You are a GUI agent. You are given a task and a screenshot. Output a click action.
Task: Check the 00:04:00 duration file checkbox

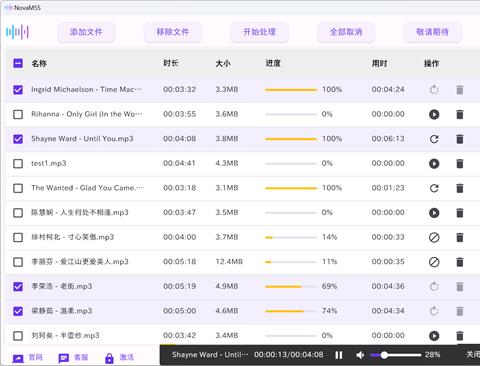tap(18, 237)
